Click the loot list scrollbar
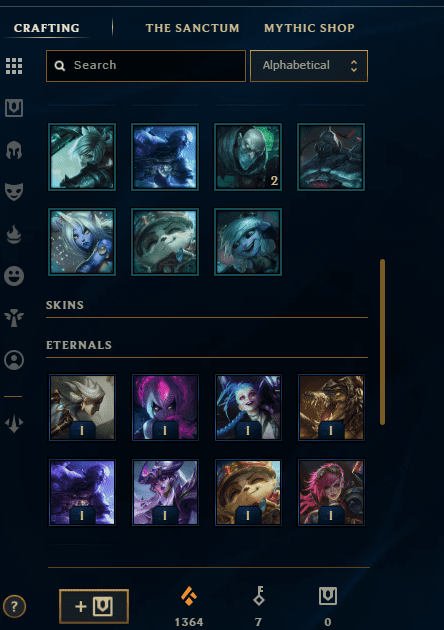444x630 pixels. [382, 342]
